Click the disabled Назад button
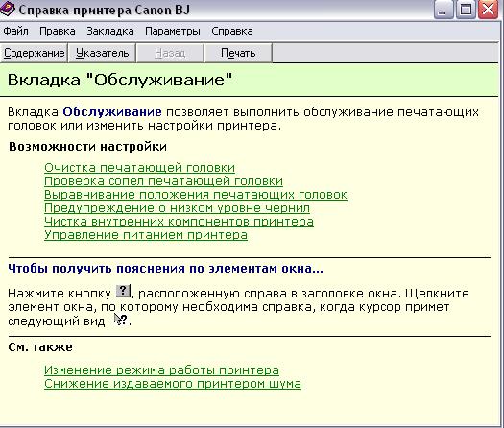 [170, 53]
